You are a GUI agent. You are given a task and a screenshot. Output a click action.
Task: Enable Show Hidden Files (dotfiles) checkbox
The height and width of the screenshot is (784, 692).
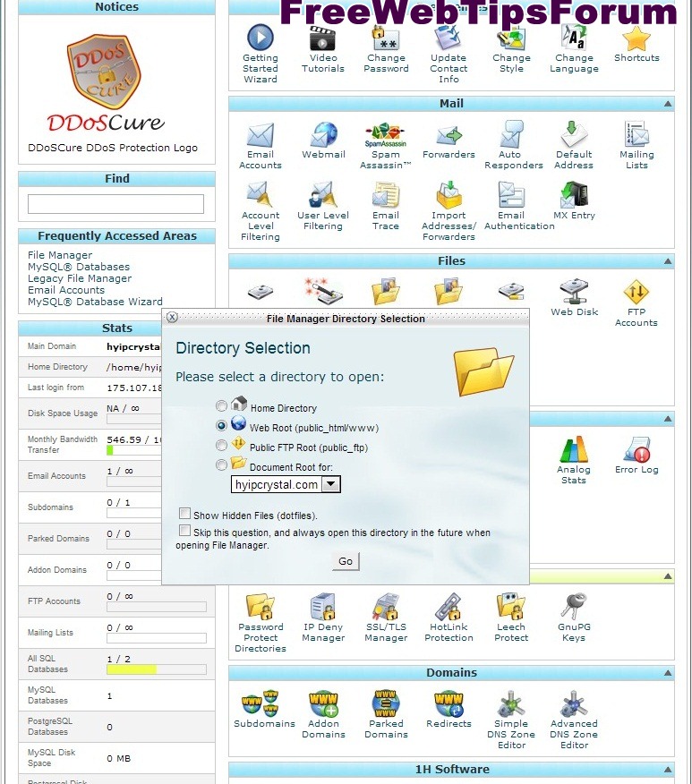[x=185, y=514]
